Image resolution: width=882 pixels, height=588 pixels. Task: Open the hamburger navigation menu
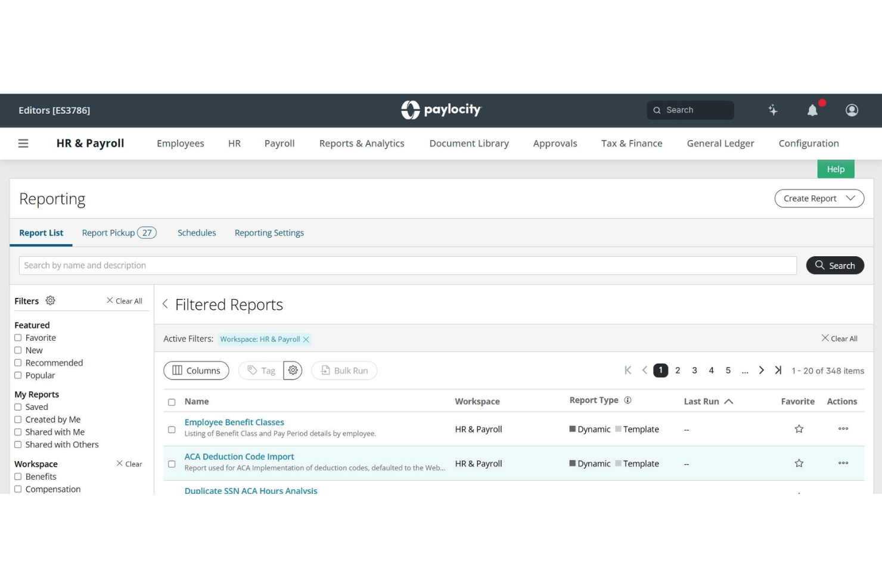tap(23, 144)
